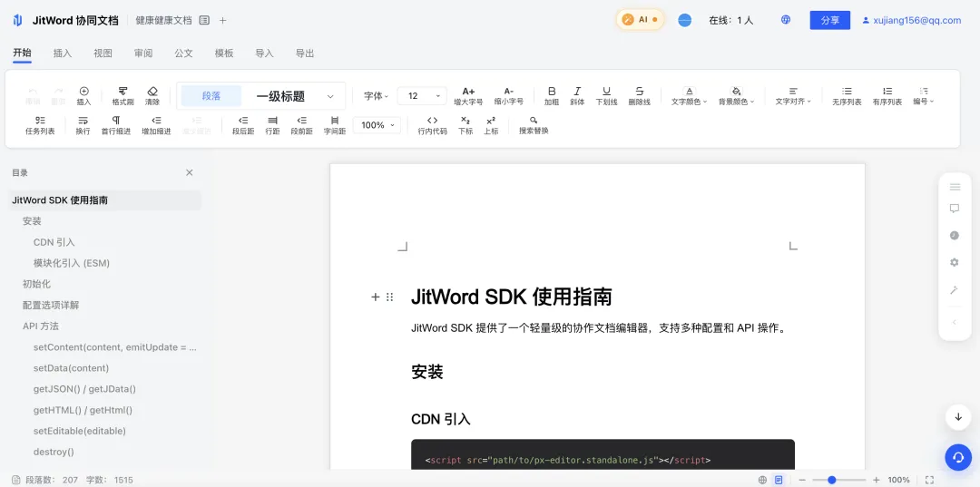
Task: Switch to the Insert (插入) tab
Action: (63, 54)
